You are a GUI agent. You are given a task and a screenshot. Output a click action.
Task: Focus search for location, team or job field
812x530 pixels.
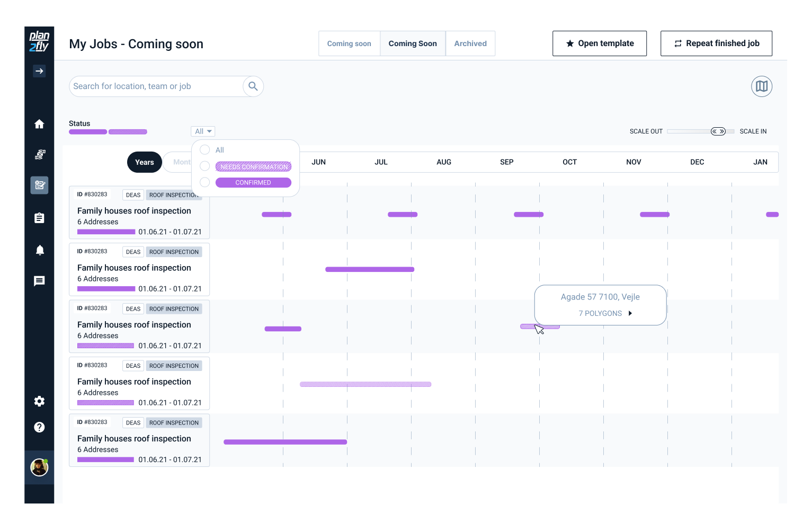tap(156, 86)
